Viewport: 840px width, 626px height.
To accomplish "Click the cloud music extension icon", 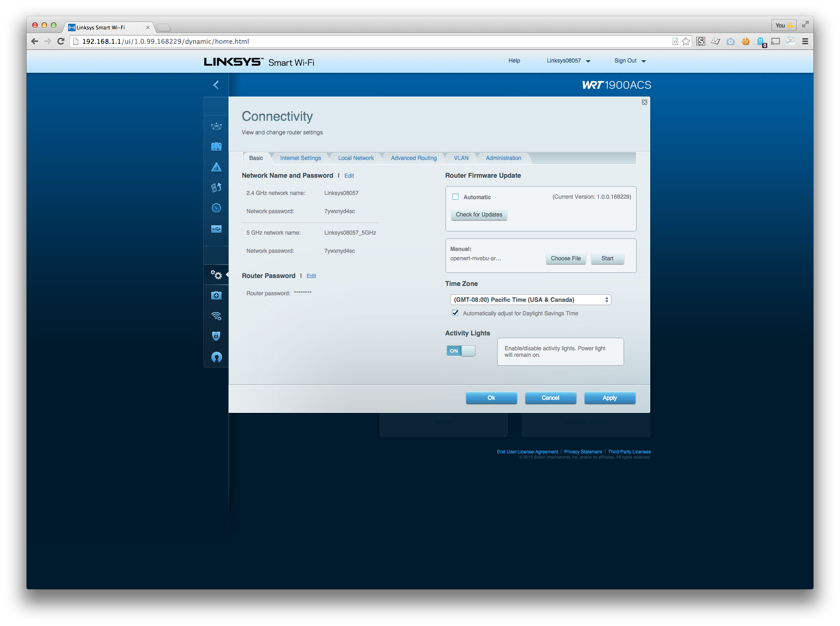I will click(x=791, y=41).
